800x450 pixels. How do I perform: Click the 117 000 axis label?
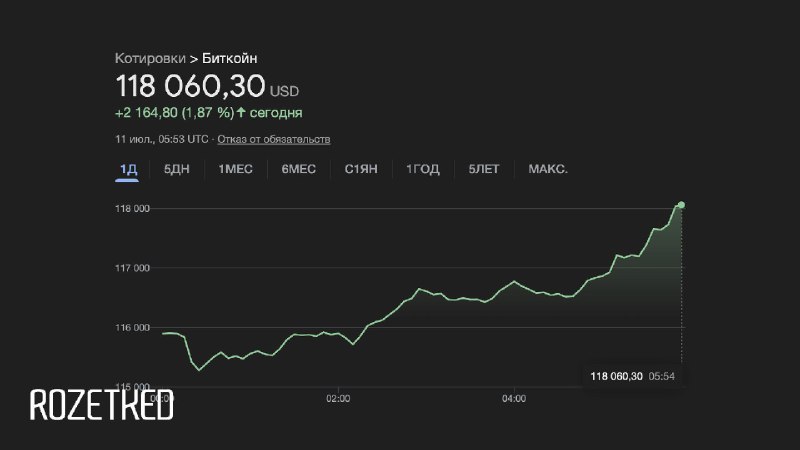(x=132, y=268)
